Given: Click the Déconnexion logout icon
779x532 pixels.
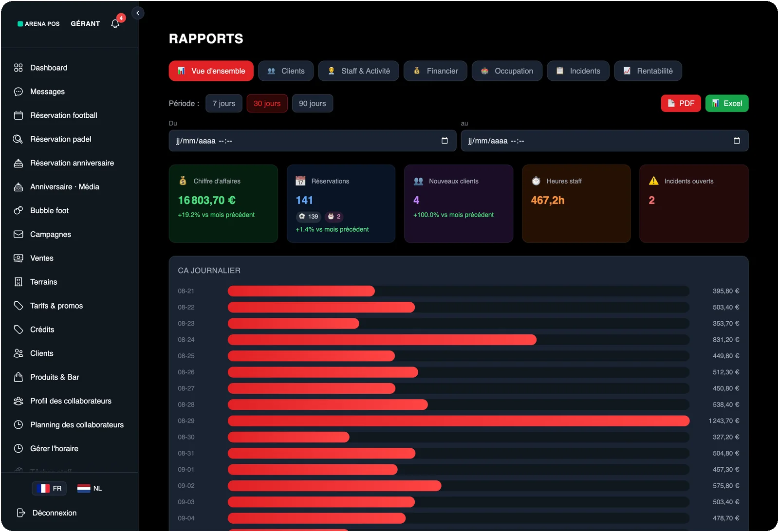Looking at the screenshot, I should (x=21, y=513).
